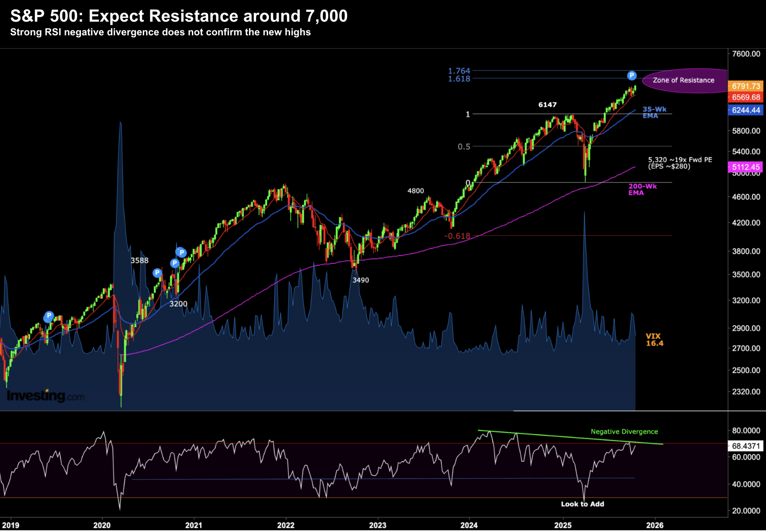Click the -0.618 Fibonacci level label
The height and width of the screenshot is (532, 766).
coord(457,236)
